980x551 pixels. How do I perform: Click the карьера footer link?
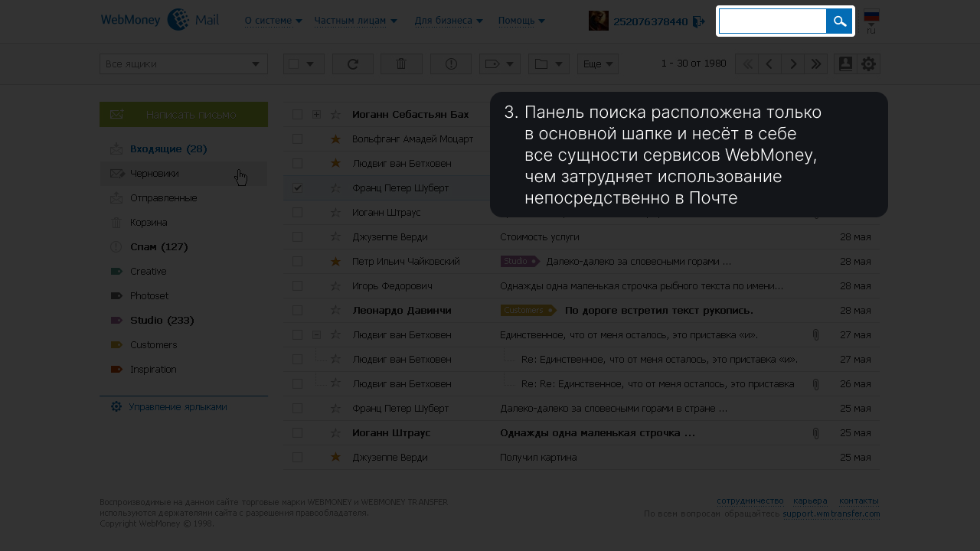tap(811, 500)
